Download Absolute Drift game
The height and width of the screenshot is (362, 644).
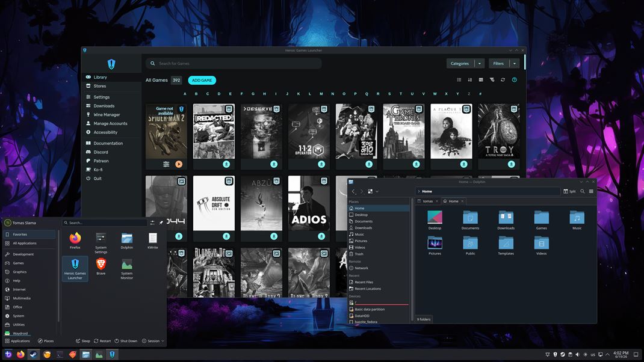(226, 236)
